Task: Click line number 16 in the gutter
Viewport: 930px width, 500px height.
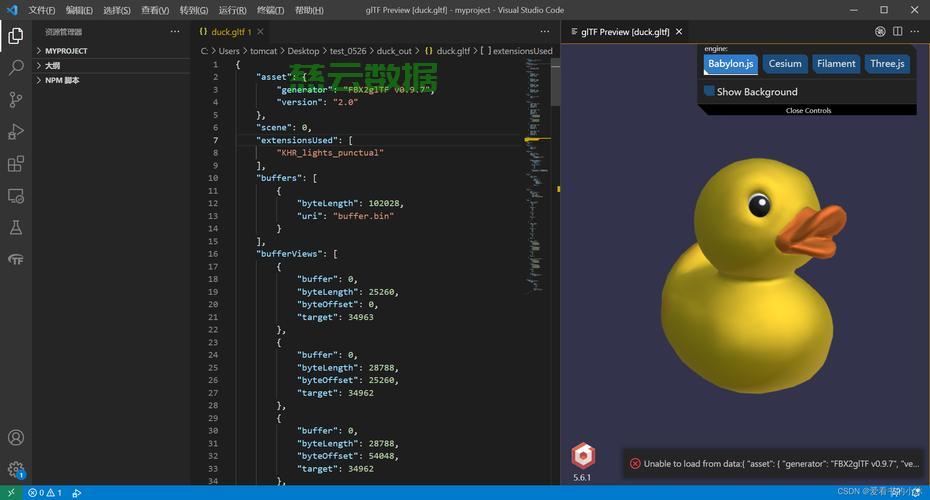Action: (x=213, y=254)
